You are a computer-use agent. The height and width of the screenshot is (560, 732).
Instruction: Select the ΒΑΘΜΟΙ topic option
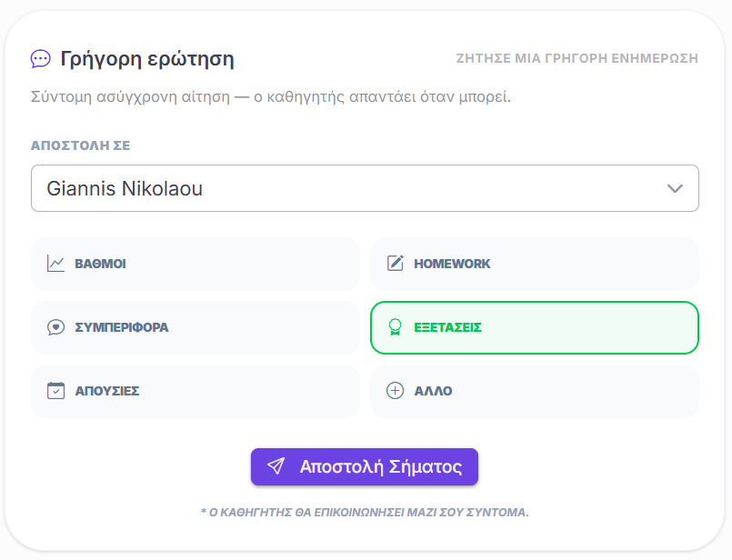point(196,264)
